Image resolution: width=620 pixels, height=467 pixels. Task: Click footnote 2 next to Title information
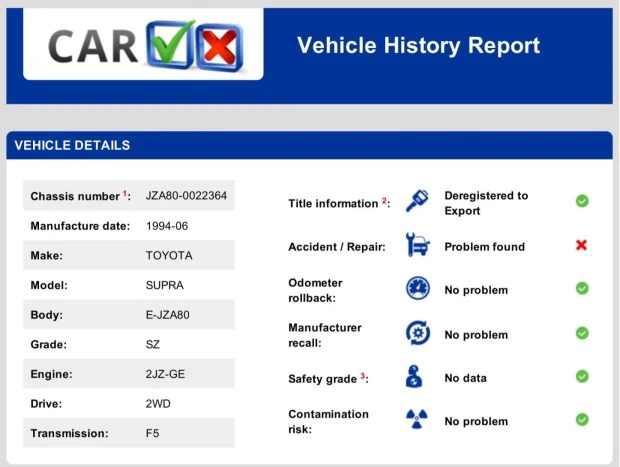[384, 200]
